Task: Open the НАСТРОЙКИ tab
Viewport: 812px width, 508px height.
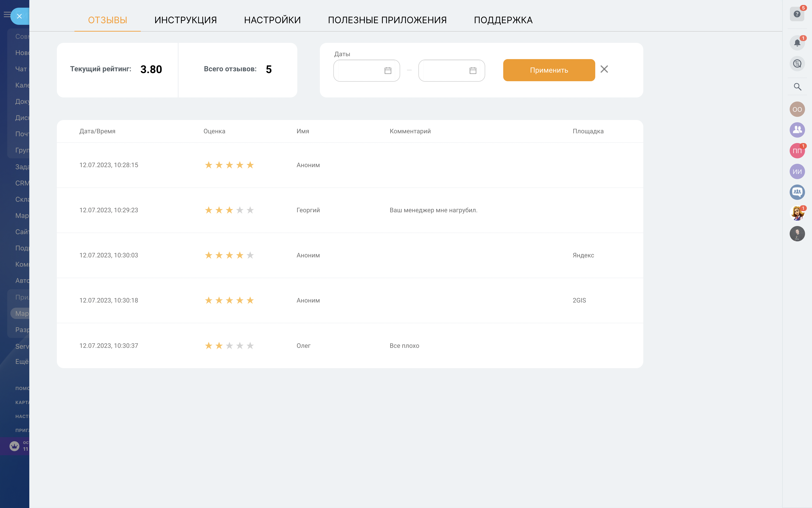Action: coord(272,20)
